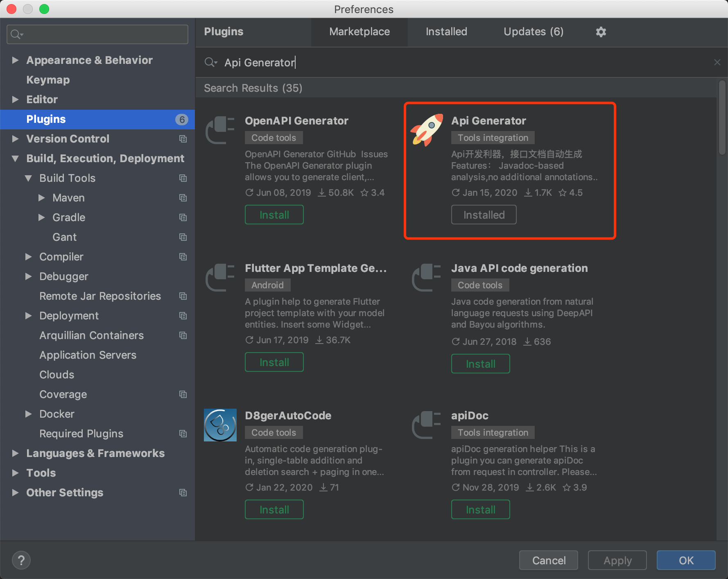Collapse the Build Tools node

coord(28,178)
